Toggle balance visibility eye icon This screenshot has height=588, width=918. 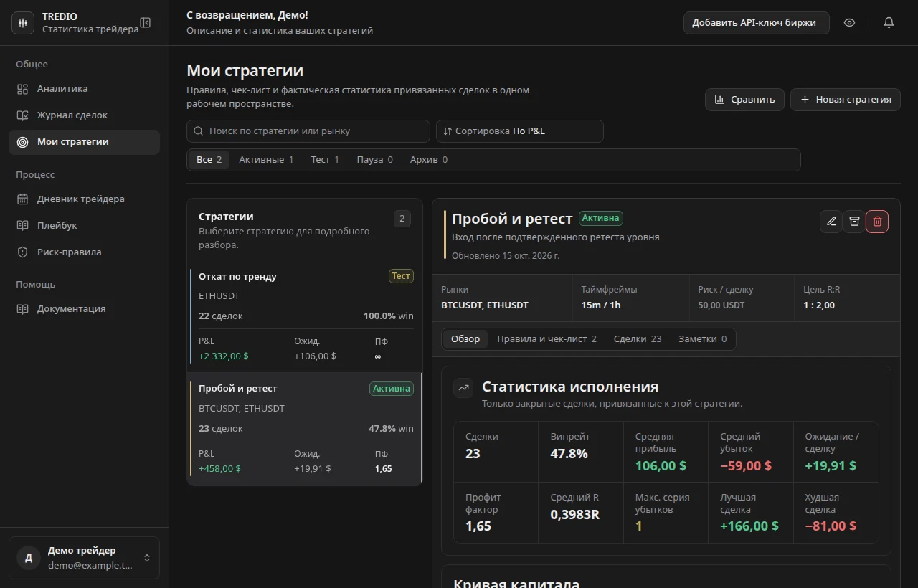pos(850,23)
